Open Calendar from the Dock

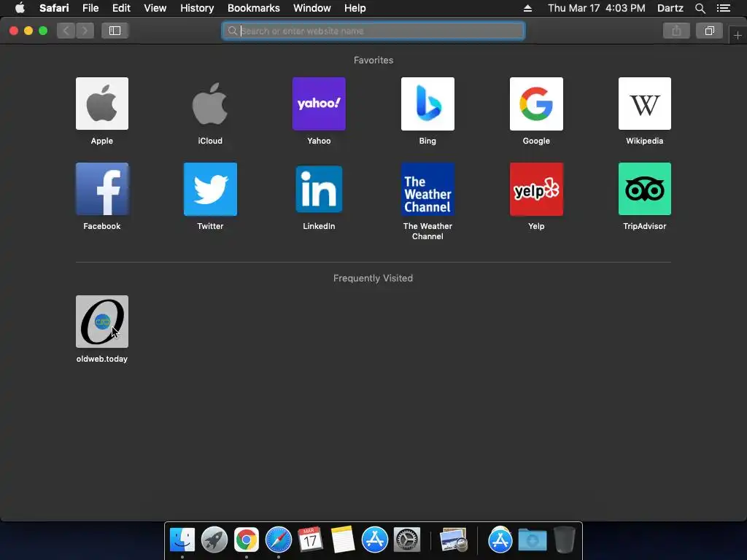pos(310,540)
